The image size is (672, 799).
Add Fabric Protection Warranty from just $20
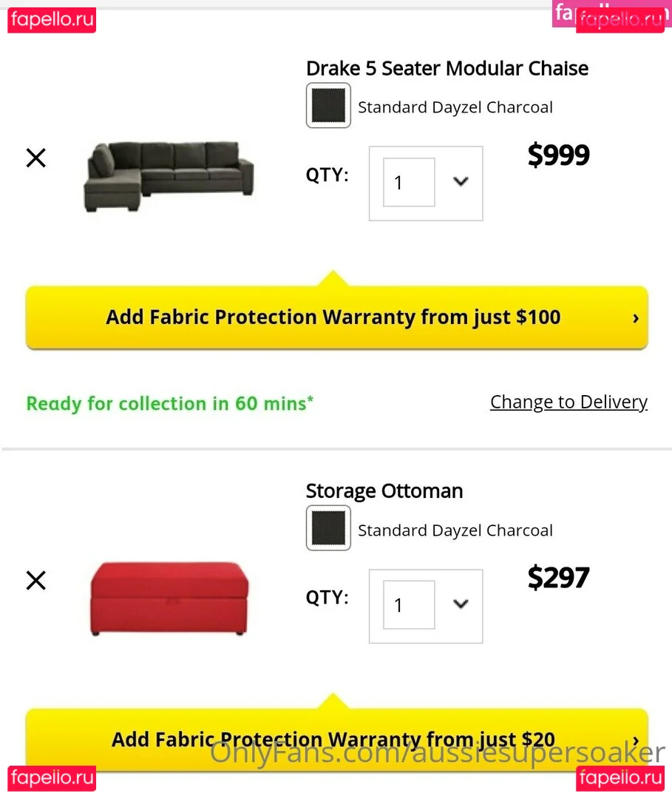tap(333, 739)
